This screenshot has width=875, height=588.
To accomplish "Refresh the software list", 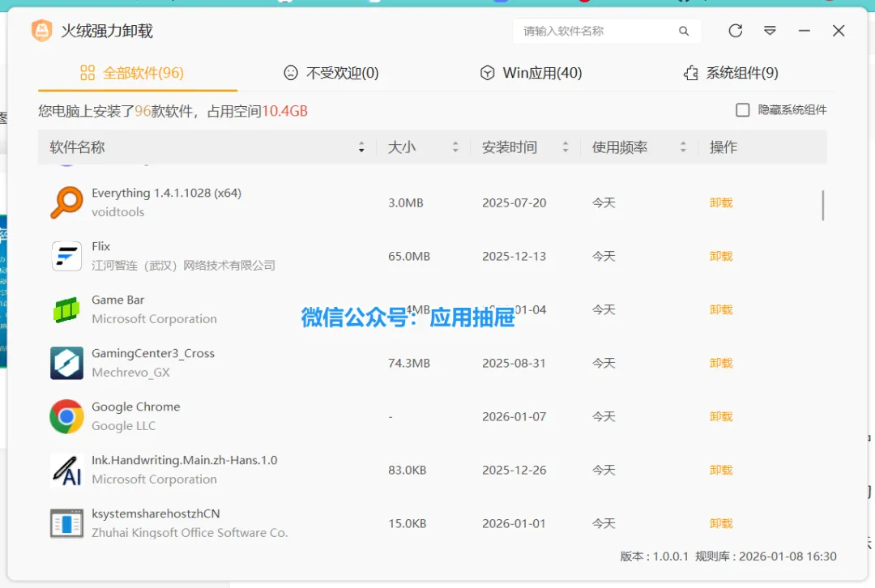I will tap(736, 31).
